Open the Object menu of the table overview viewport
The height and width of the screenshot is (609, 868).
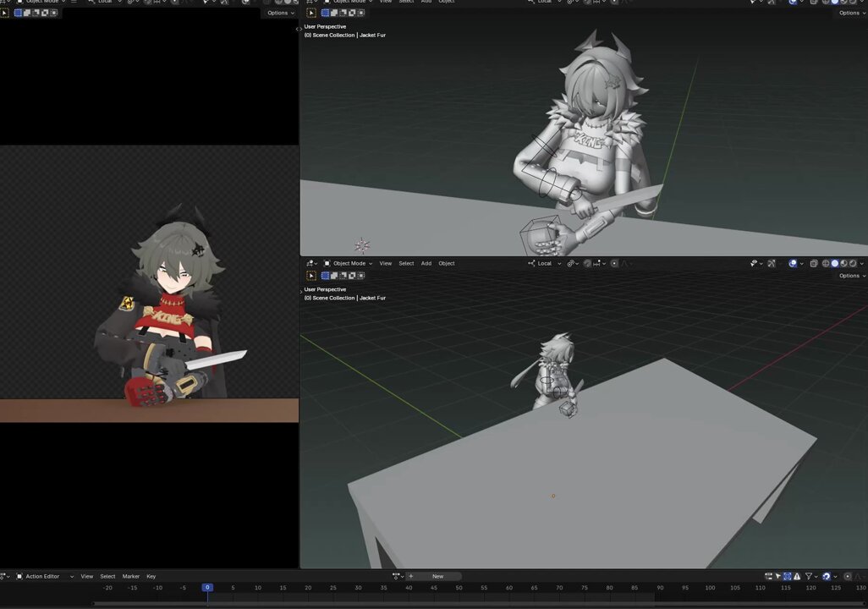coord(447,264)
